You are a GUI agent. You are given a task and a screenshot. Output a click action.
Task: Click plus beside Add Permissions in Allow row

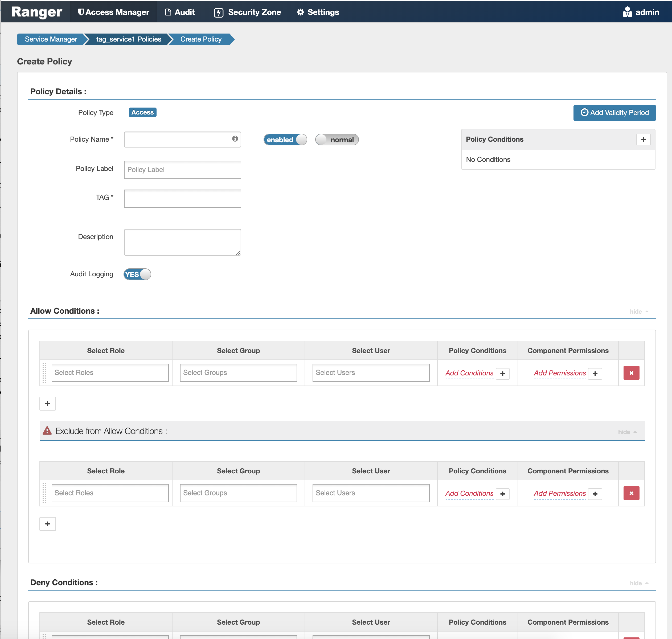pos(595,374)
